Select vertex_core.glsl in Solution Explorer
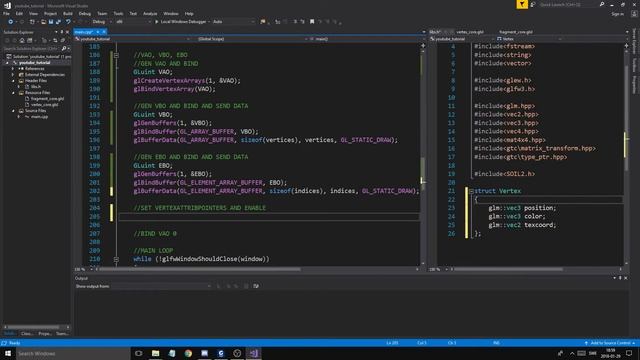The height and width of the screenshot is (360, 640). pyautogui.click(x=44, y=105)
